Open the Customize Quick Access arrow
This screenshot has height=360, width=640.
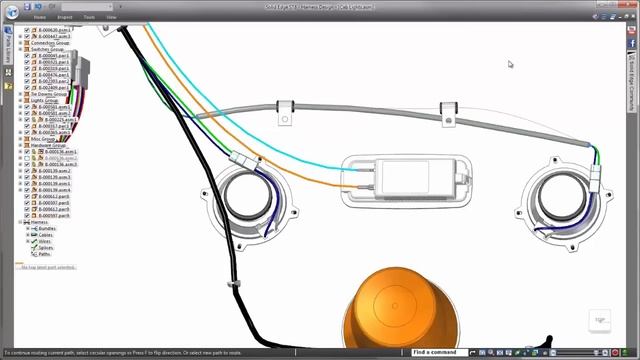pos(120,7)
